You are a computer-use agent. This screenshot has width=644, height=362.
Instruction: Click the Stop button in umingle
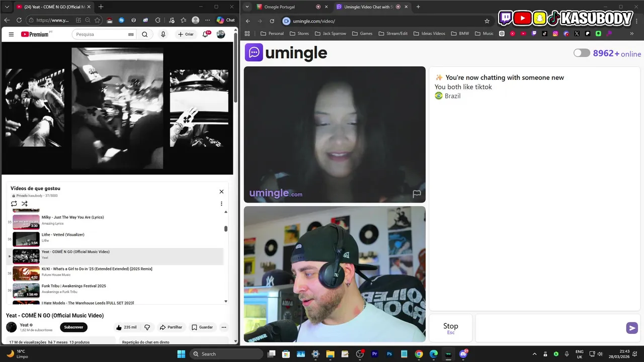point(451,328)
